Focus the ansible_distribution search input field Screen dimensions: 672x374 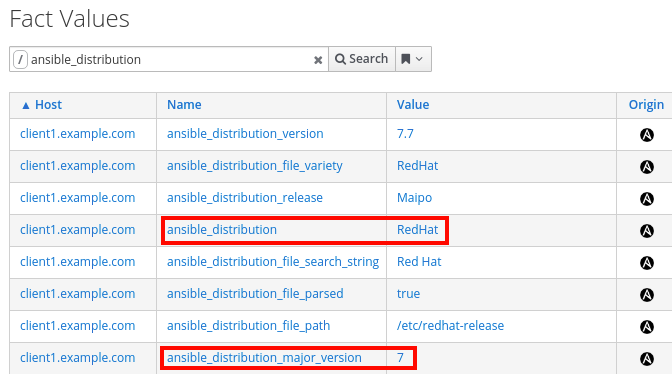169,59
